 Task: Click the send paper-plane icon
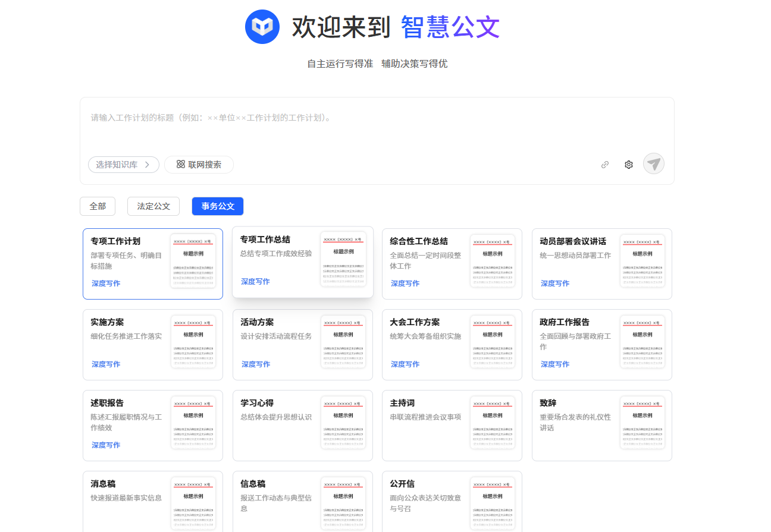coord(653,164)
